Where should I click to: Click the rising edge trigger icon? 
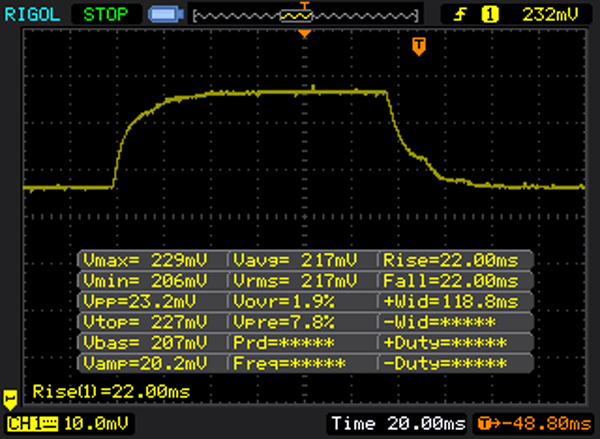pos(460,15)
